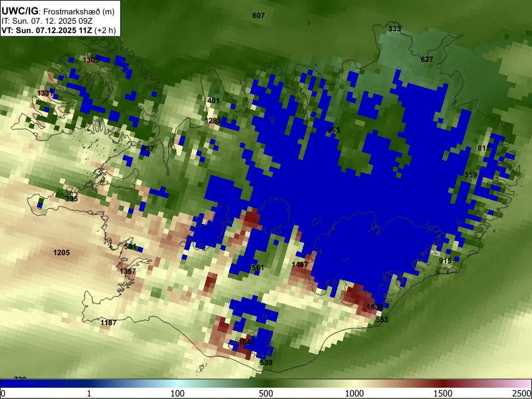532x399 pixels.
Task: Click the color scale label 1000
Action: [x=354, y=393]
